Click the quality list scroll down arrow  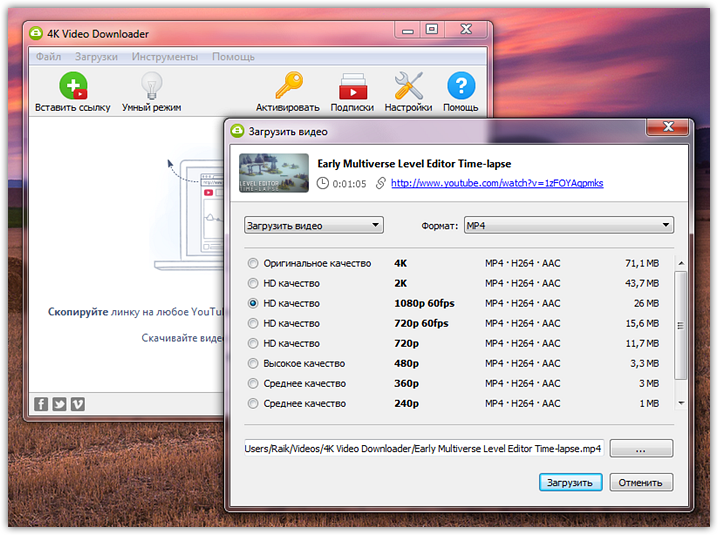681,403
